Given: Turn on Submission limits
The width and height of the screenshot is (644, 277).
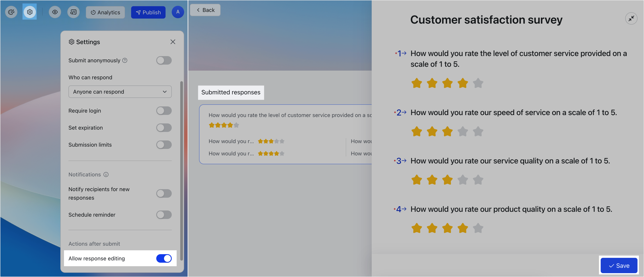Looking at the screenshot, I should click(164, 144).
